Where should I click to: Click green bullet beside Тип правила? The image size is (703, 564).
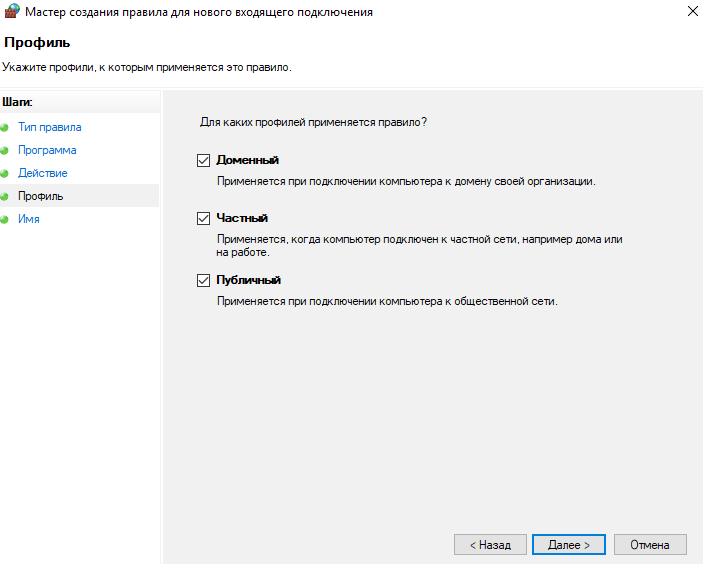point(4,128)
